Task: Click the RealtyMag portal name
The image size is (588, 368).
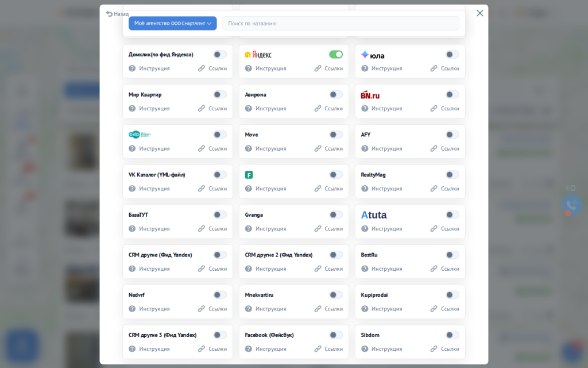Action: coord(373,175)
